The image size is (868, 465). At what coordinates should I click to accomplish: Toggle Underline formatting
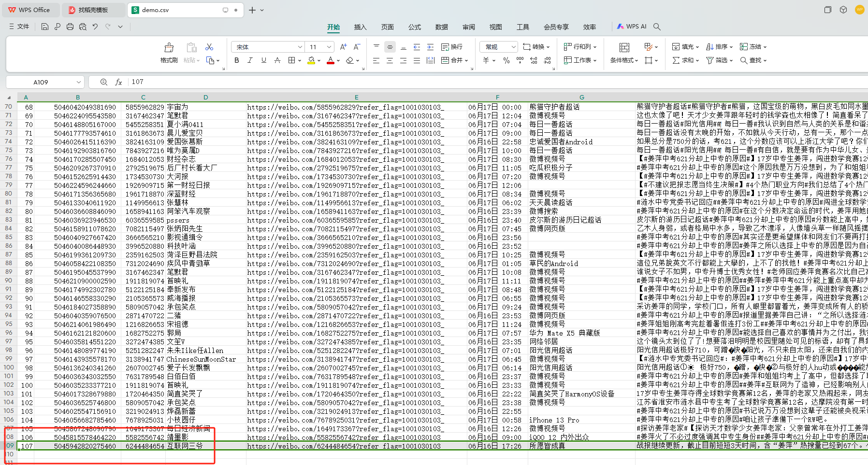263,60
